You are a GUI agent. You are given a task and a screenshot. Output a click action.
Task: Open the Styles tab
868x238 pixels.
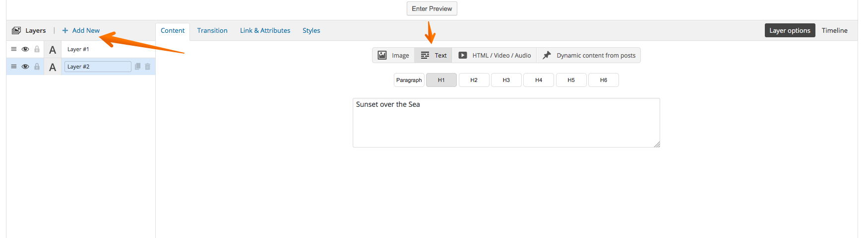[311, 30]
